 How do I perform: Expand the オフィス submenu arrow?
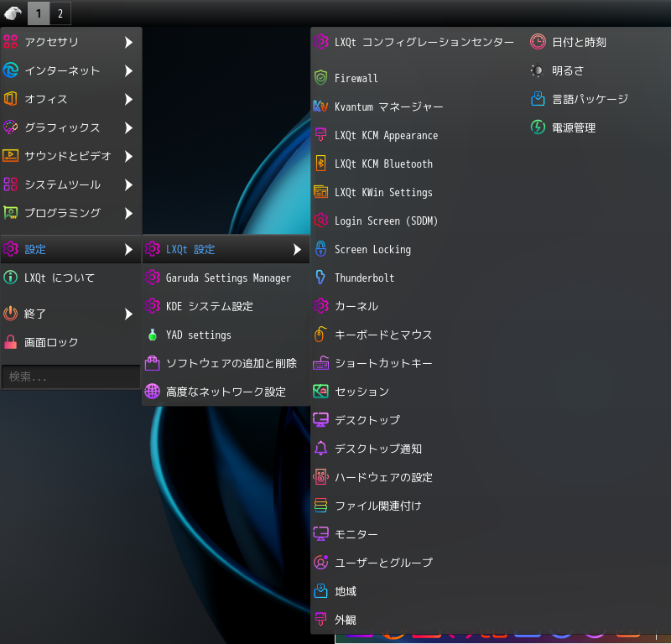pos(128,99)
